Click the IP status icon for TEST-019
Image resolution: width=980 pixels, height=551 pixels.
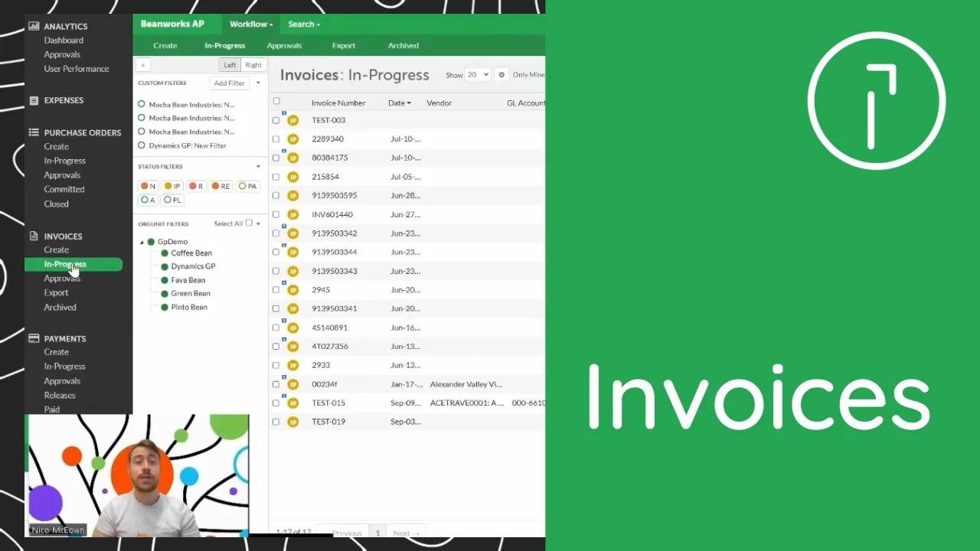tap(292, 422)
